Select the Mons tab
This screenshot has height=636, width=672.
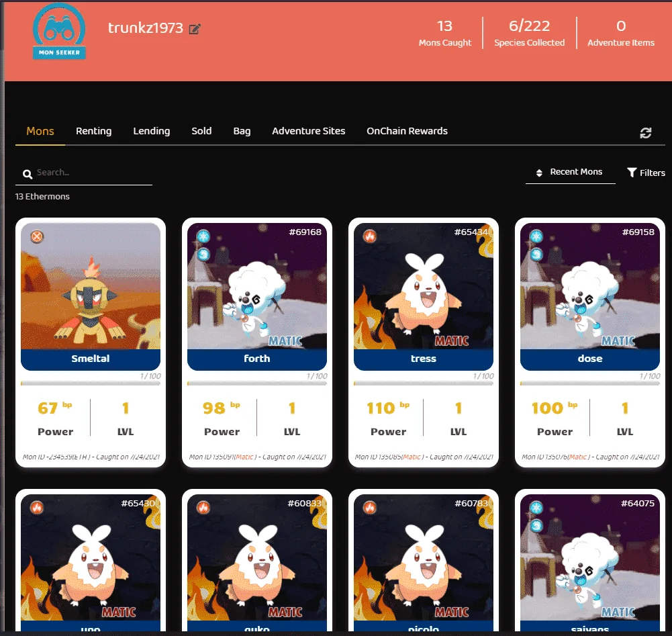click(x=40, y=131)
